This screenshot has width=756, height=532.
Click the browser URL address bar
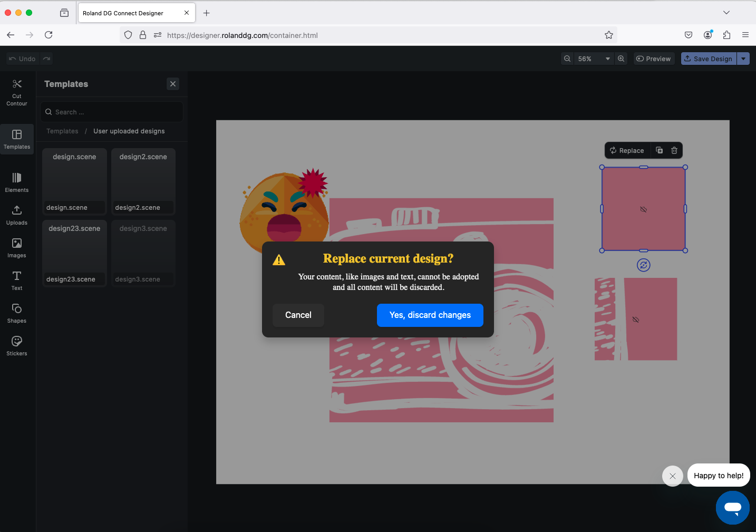point(369,35)
